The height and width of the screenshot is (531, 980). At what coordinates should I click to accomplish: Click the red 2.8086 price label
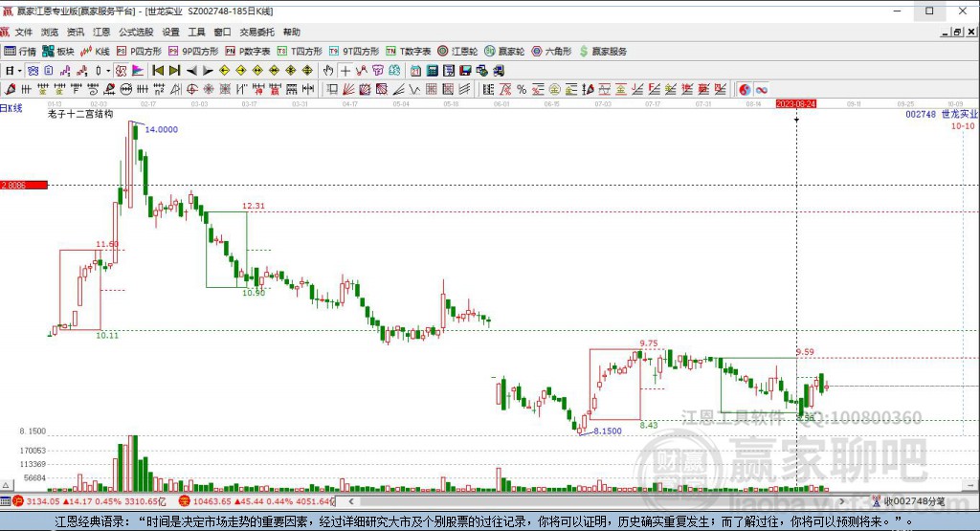tap(24, 185)
